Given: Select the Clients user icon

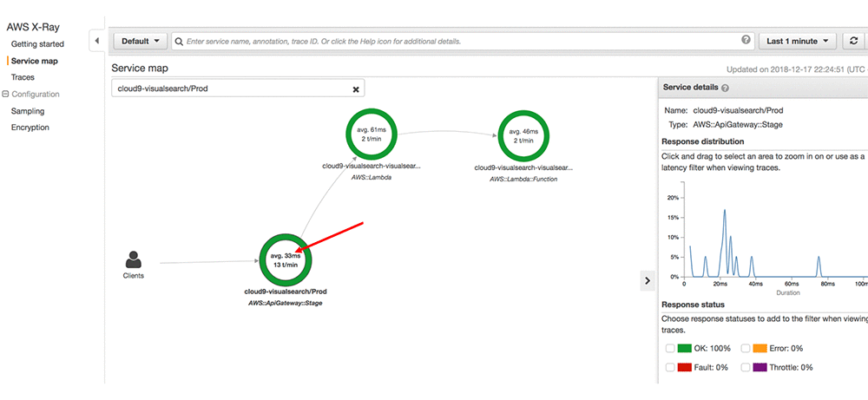Looking at the screenshot, I should (x=134, y=259).
